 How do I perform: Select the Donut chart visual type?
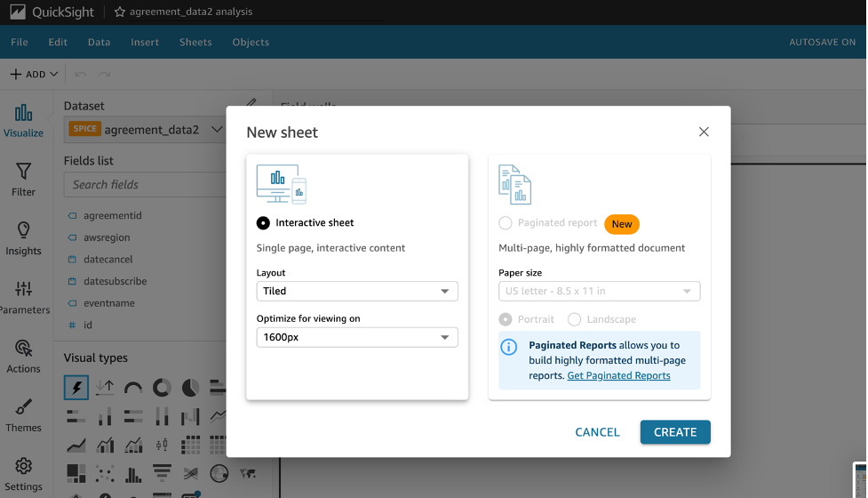pyautogui.click(x=162, y=388)
